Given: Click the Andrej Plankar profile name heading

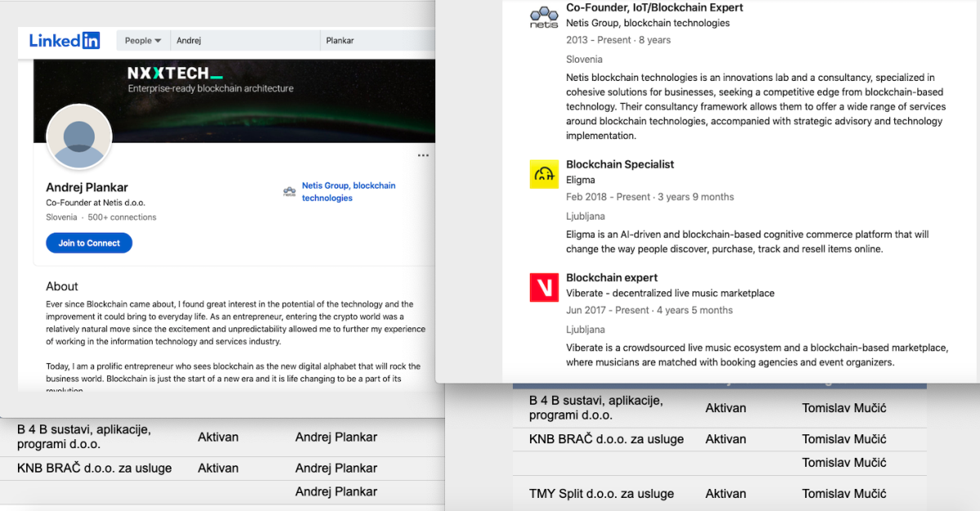Looking at the screenshot, I should 87,188.
